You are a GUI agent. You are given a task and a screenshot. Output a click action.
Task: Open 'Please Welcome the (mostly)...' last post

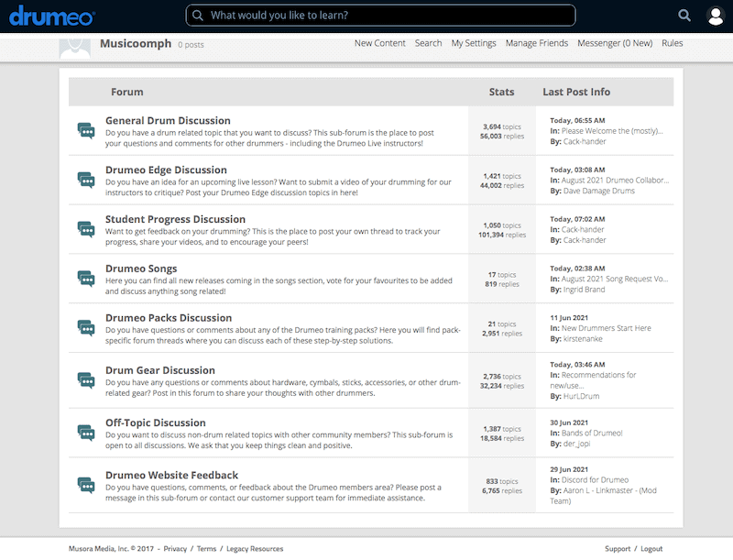pyautogui.click(x=612, y=131)
